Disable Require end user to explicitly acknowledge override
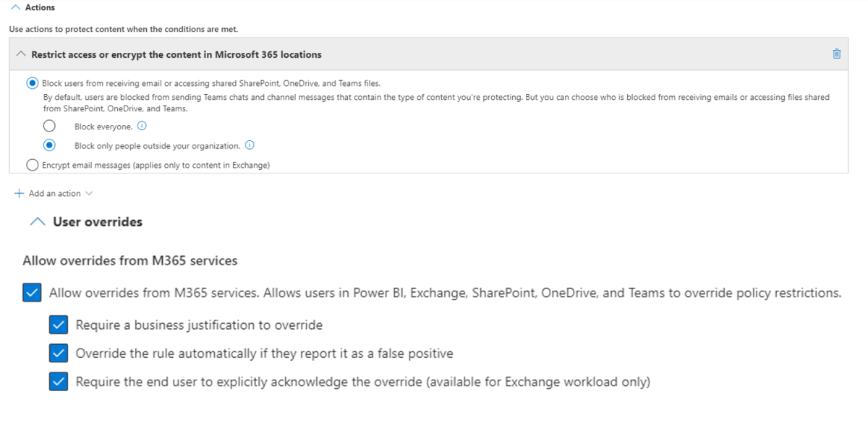This screenshot has width=868, height=423. pos(59,381)
